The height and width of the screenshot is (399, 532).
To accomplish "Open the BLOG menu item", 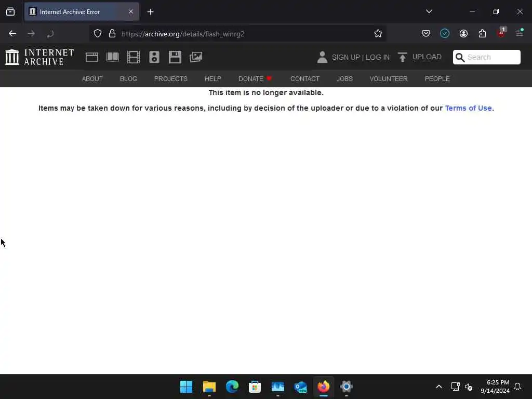I will [128, 79].
